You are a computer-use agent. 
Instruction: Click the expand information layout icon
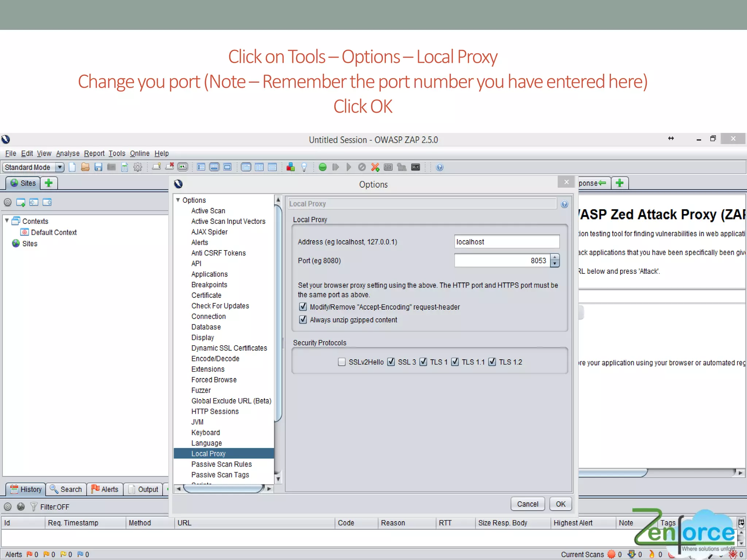coord(214,167)
